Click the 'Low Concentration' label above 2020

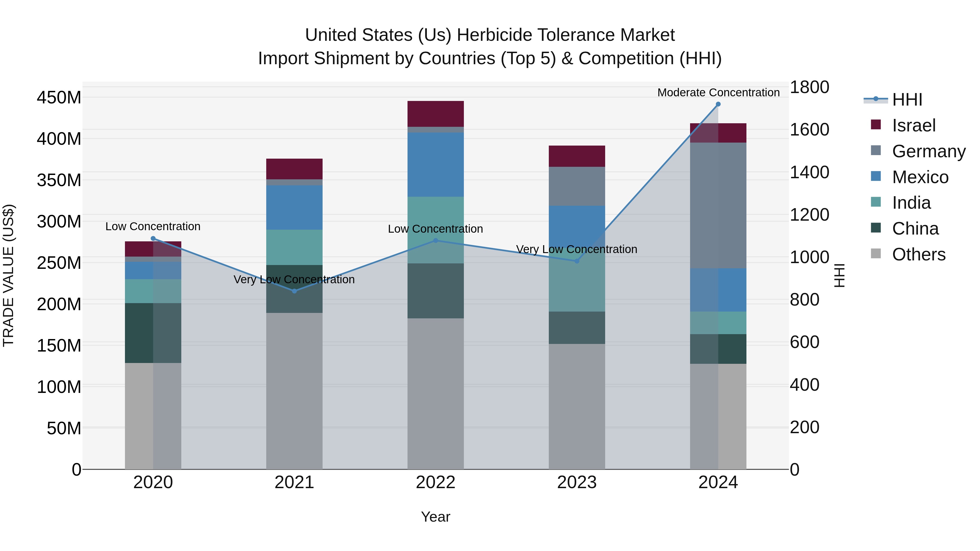153,226
